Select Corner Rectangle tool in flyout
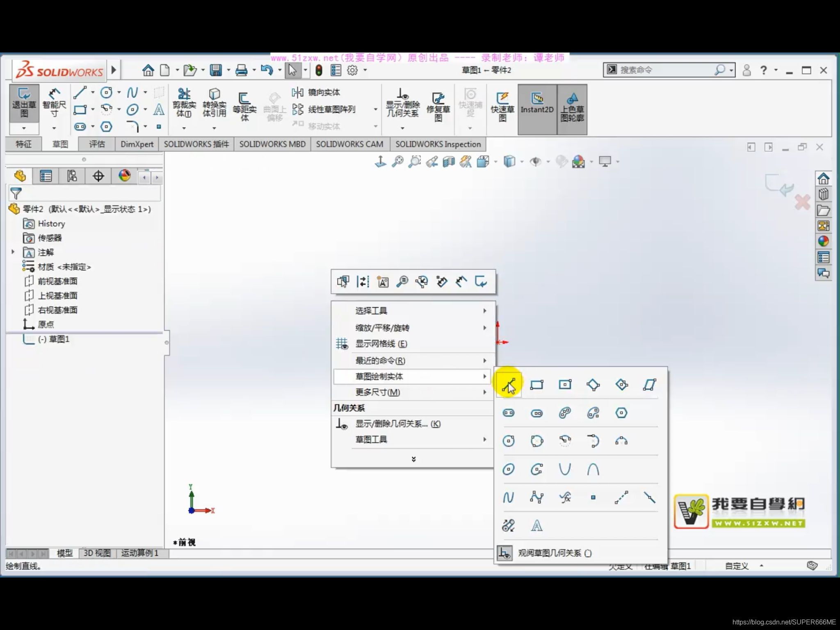 coord(536,385)
